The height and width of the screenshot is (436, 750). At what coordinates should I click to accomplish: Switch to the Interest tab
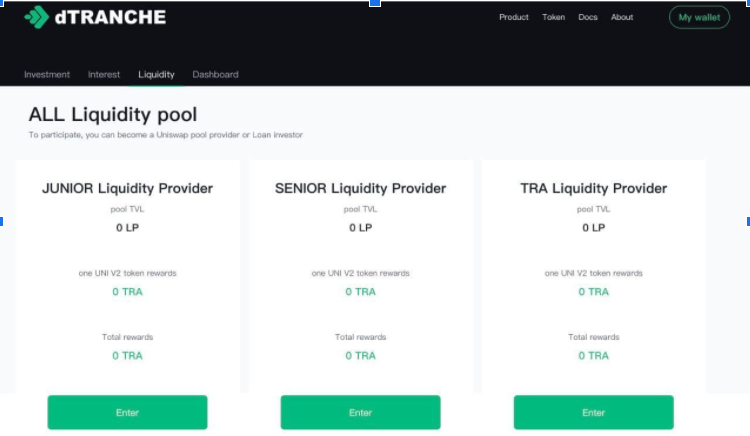point(104,75)
